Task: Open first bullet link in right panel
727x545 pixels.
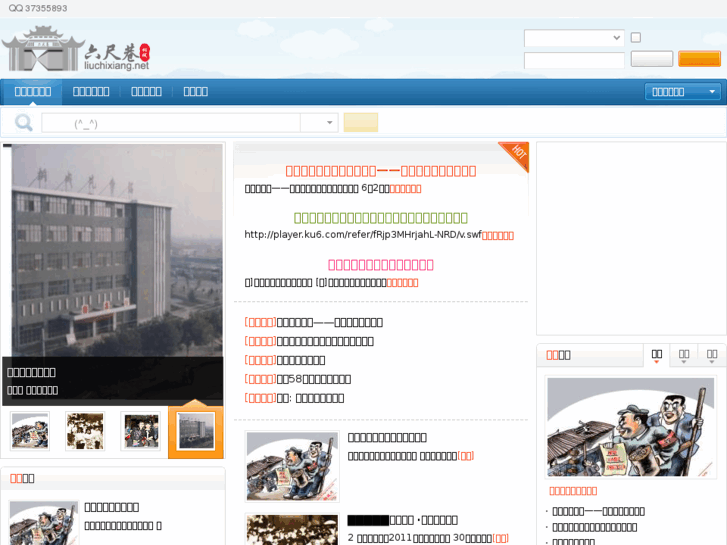Action: tap(598, 511)
